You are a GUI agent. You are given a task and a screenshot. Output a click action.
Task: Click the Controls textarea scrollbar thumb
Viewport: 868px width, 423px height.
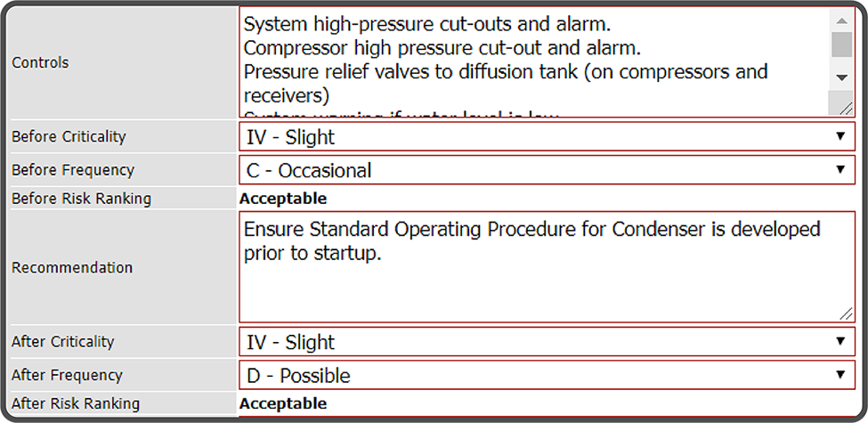click(x=841, y=45)
